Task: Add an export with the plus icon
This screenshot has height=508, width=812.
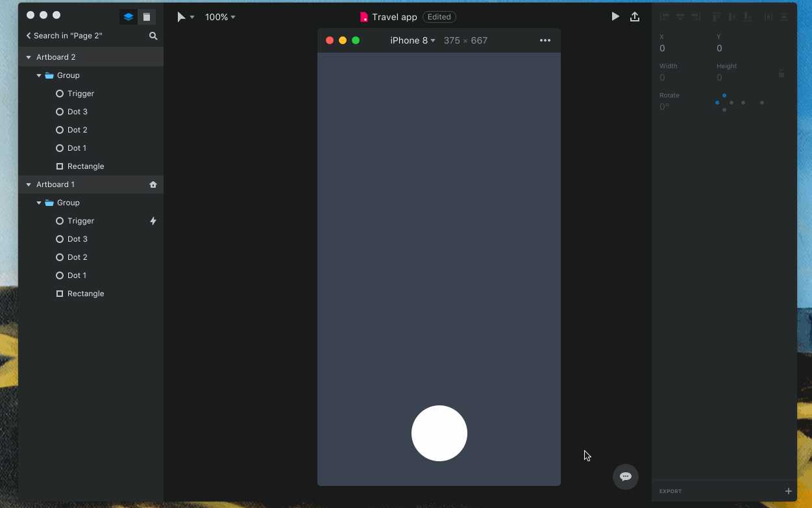Action: point(789,491)
